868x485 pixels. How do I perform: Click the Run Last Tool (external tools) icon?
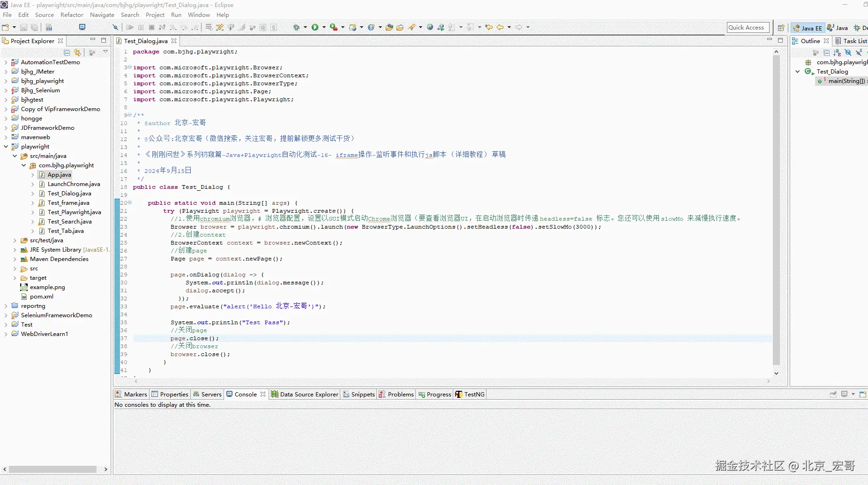(x=333, y=27)
